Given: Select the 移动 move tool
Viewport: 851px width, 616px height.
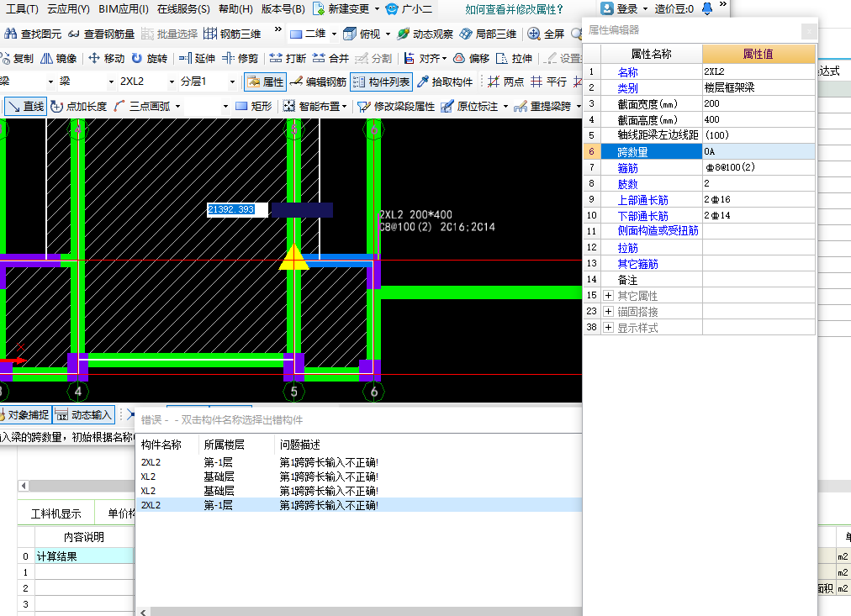Looking at the screenshot, I should 106,58.
